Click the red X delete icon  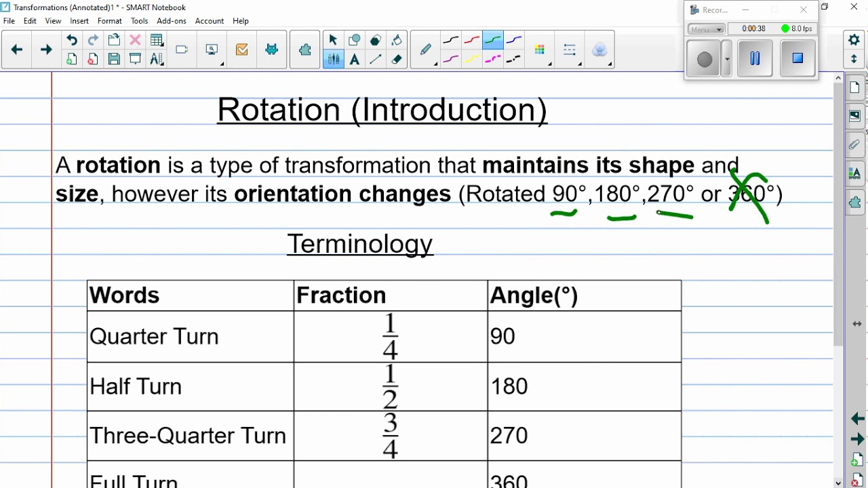tap(135, 41)
